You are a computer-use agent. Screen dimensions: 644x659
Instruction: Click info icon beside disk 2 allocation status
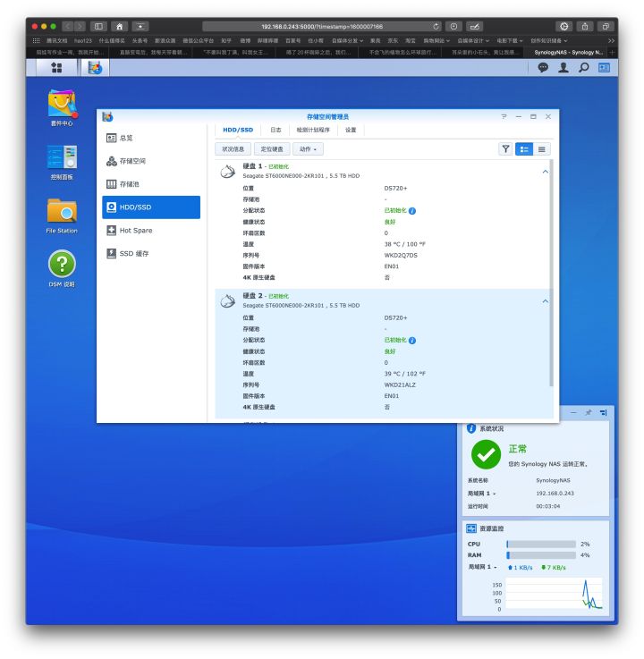click(412, 341)
